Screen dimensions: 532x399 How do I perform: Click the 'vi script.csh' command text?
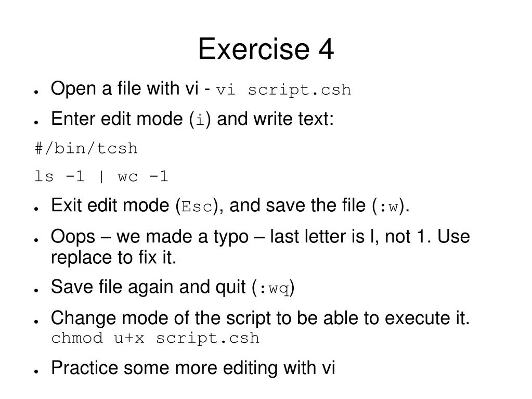point(283,90)
